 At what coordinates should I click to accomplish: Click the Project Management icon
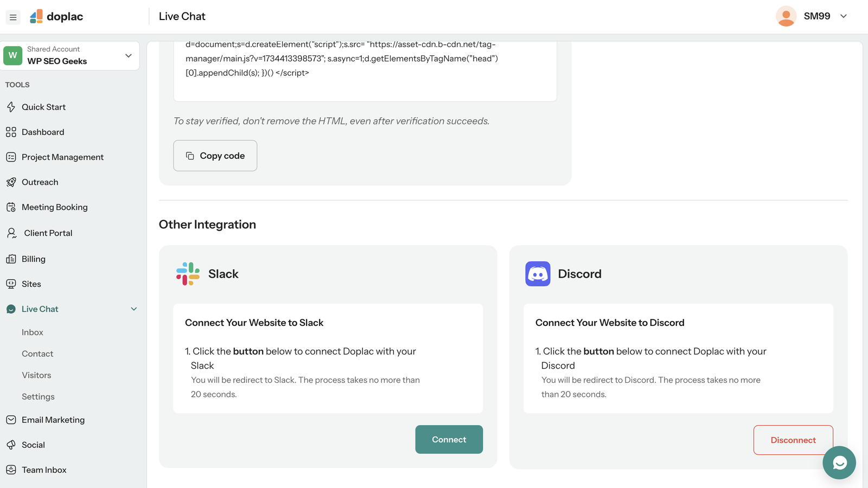click(11, 157)
